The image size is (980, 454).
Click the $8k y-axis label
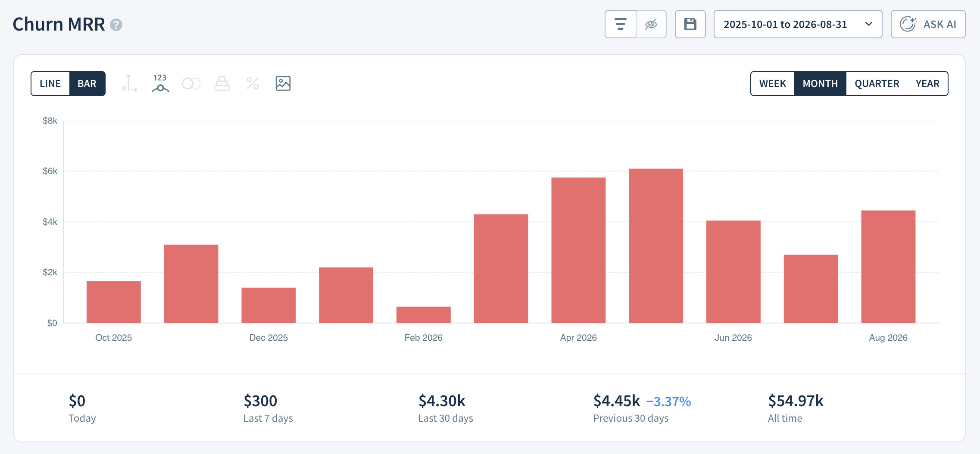click(50, 121)
